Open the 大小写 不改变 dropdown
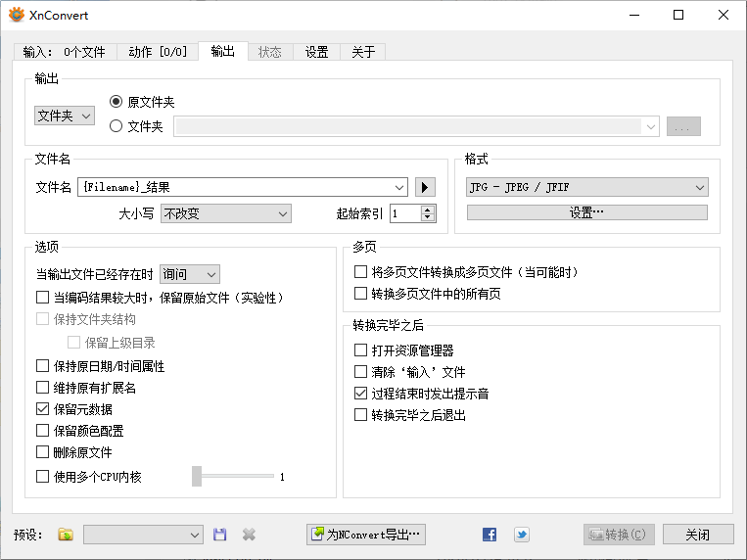Image resolution: width=747 pixels, height=560 pixels. pyautogui.click(x=226, y=213)
